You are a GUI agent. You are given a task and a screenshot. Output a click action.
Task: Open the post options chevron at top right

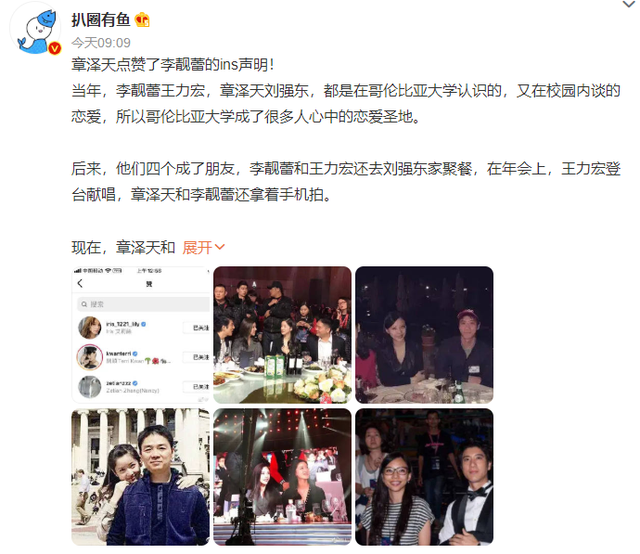(x=628, y=4)
